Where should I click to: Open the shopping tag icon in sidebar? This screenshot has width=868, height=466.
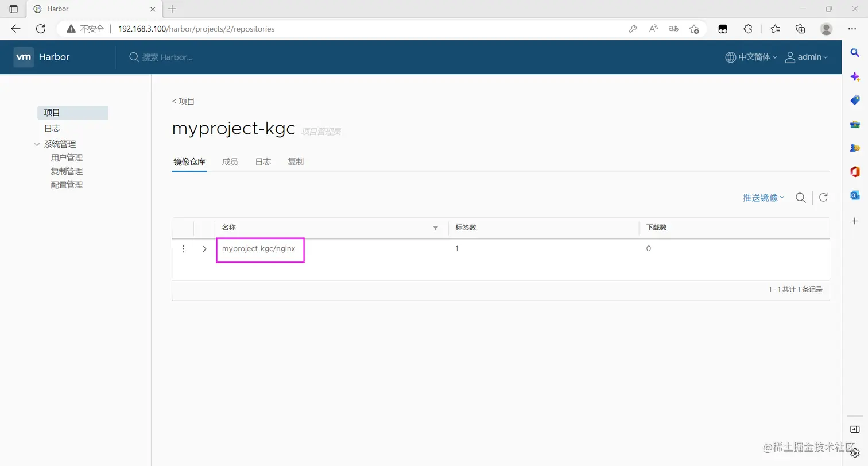(x=855, y=100)
